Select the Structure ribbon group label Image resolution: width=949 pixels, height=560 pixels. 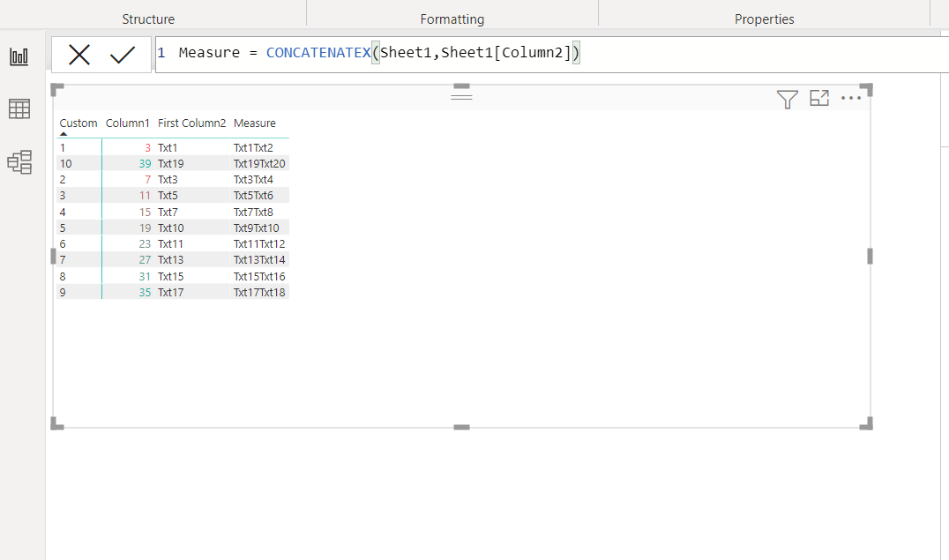[148, 19]
